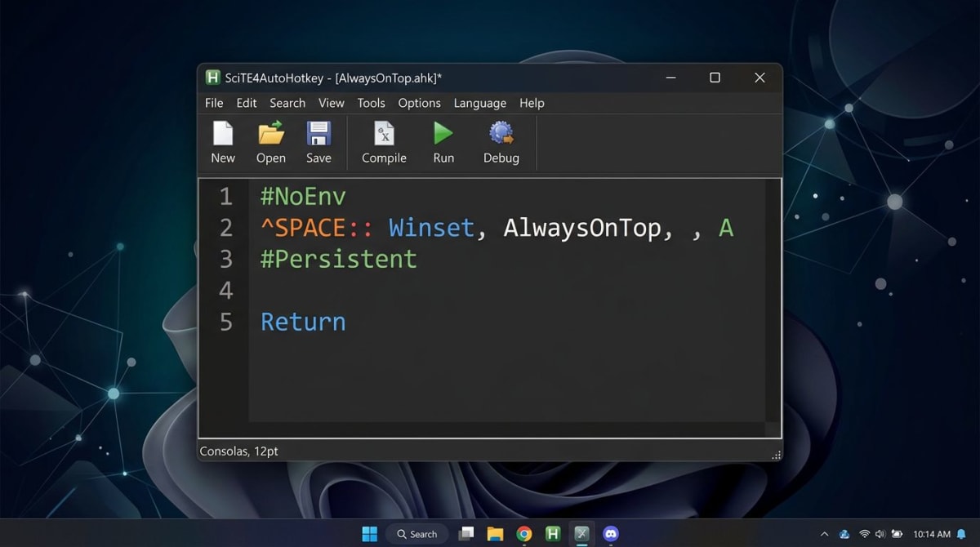Click the ^SPACE:: hotkey text
This screenshot has width=980, height=547.
317,228
